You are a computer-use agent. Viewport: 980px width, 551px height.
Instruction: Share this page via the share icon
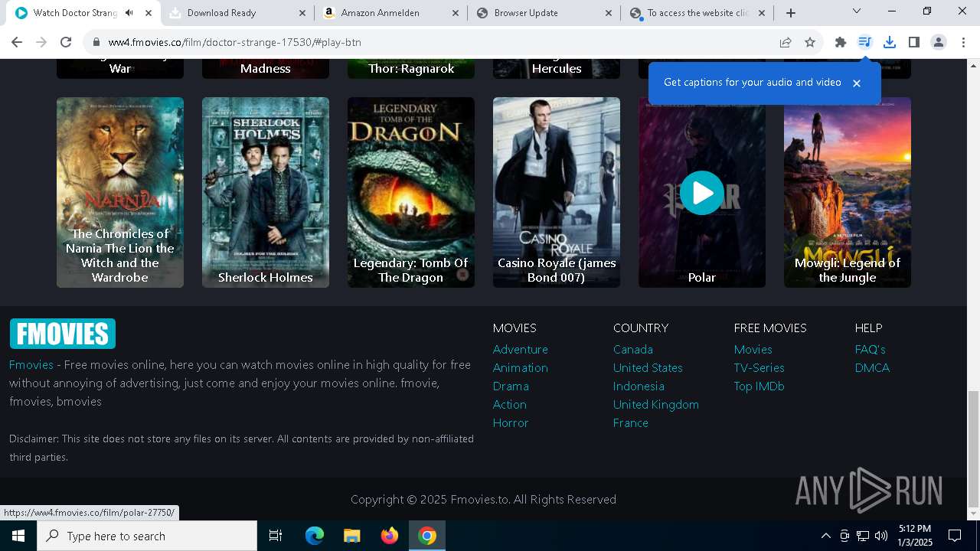pyautogui.click(x=786, y=42)
